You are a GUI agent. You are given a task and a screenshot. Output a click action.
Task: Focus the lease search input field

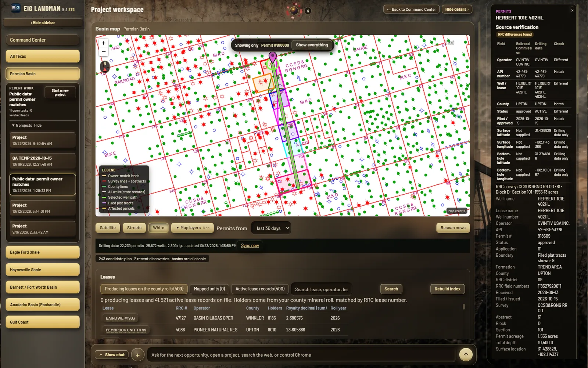322,289
